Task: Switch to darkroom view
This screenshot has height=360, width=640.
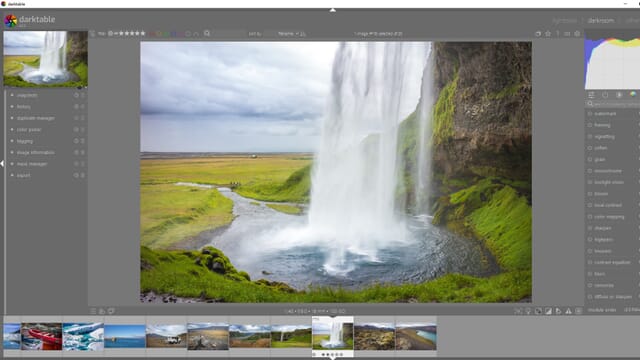Action: 601,20
